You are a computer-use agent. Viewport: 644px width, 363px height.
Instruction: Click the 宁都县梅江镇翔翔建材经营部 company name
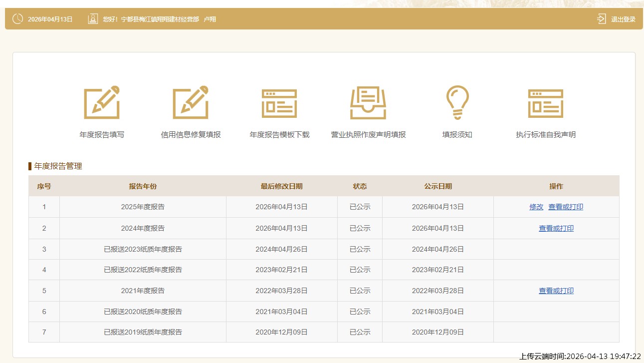click(160, 19)
